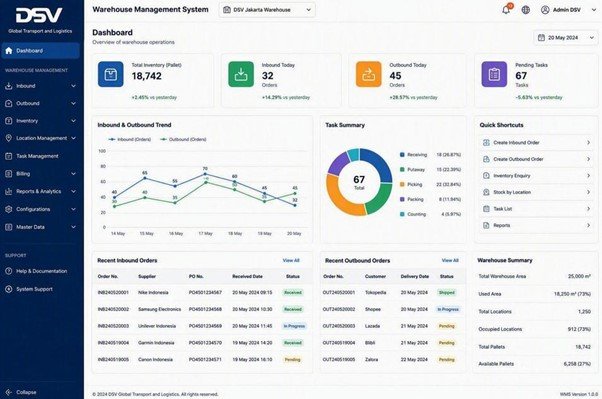Select Dashboard in the sidebar

40,51
